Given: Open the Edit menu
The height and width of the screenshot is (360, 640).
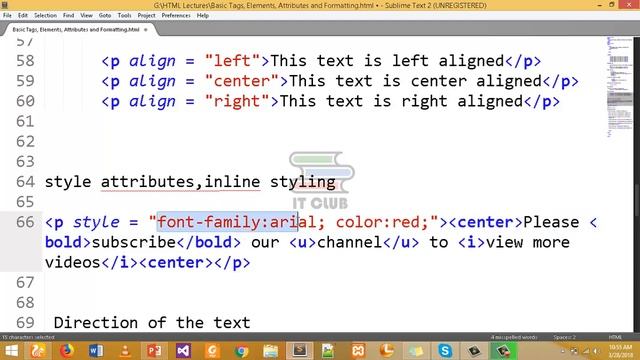Looking at the screenshot, I should coord(23,16).
